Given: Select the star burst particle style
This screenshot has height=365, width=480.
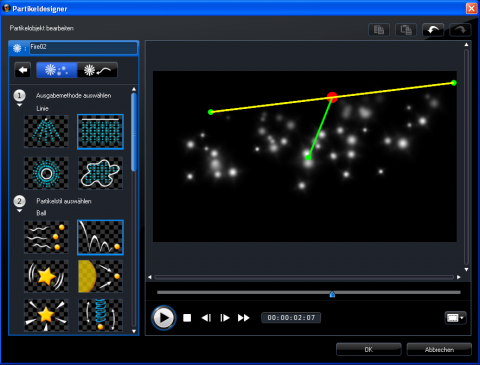Looking at the screenshot, I should (46, 315).
